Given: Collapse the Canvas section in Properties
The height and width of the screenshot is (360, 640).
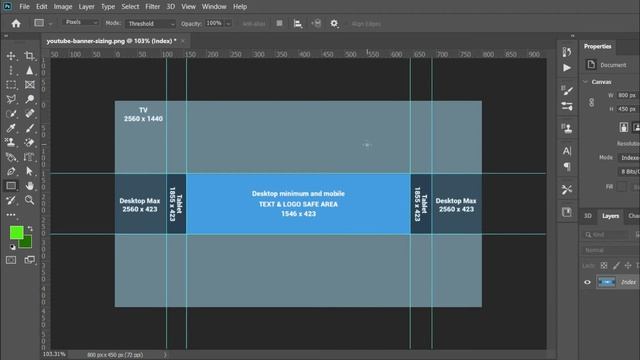Looking at the screenshot, I should 585,82.
